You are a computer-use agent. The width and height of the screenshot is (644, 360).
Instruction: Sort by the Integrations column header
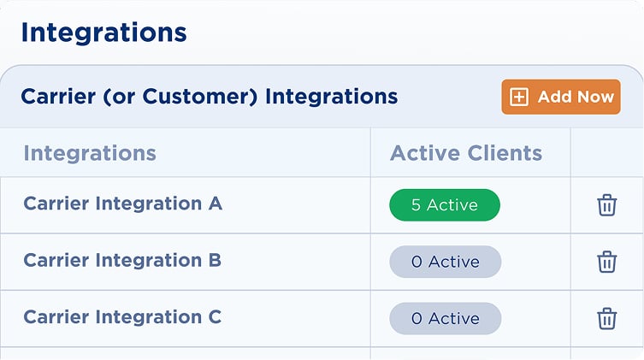(x=90, y=153)
